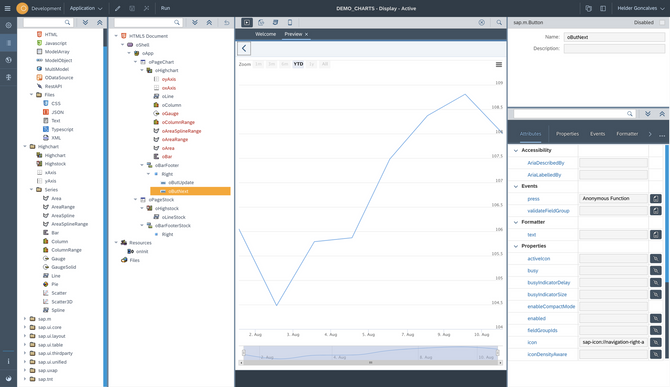Activate the preview play icon

click(247, 22)
